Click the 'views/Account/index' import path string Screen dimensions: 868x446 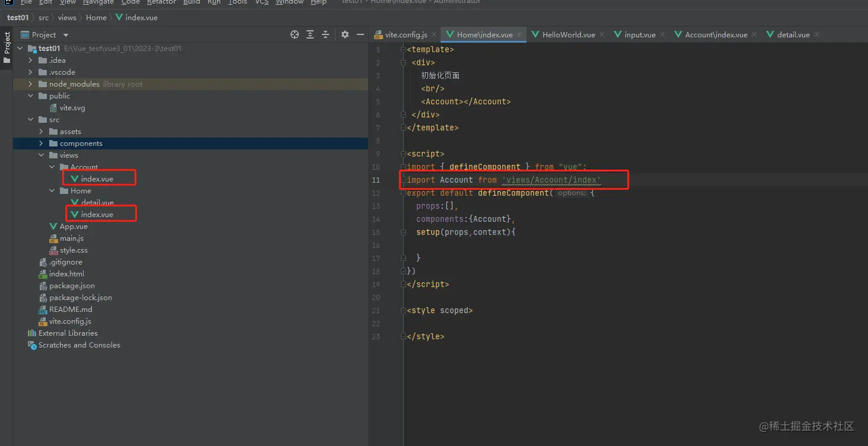tap(551, 180)
